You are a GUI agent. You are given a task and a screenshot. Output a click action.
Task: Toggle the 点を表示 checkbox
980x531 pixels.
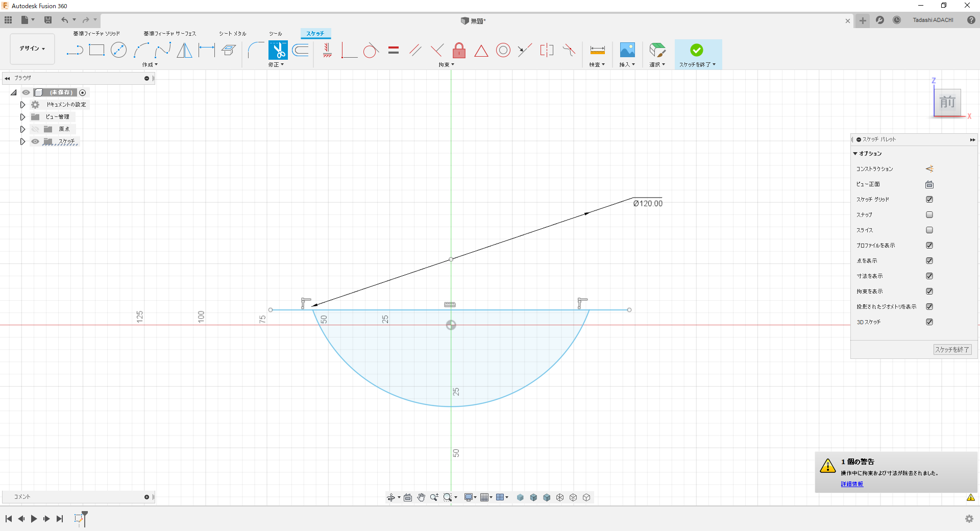click(x=929, y=261)
